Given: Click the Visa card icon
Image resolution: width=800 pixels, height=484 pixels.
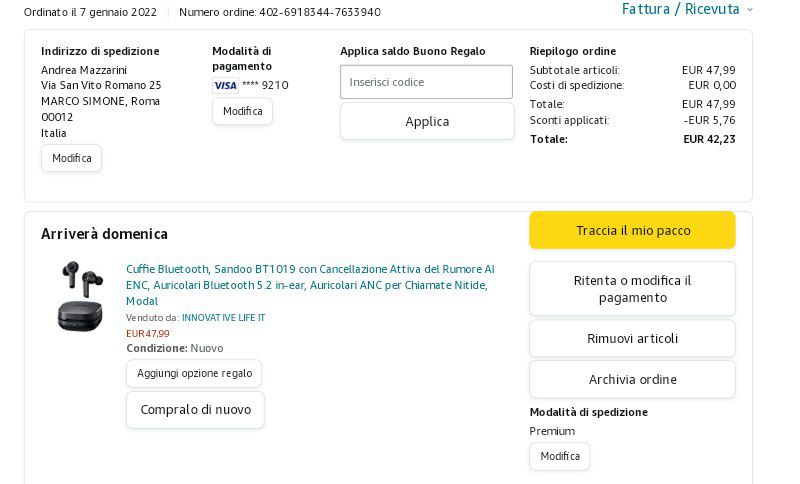Looking at the screenshot, I should point(225,85).
